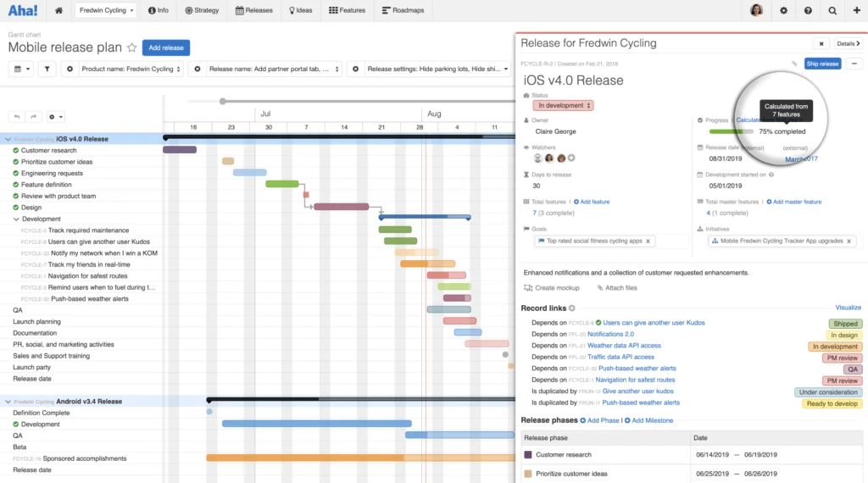Open the Fredwin Cycling product dropdown

coord(106,10)
